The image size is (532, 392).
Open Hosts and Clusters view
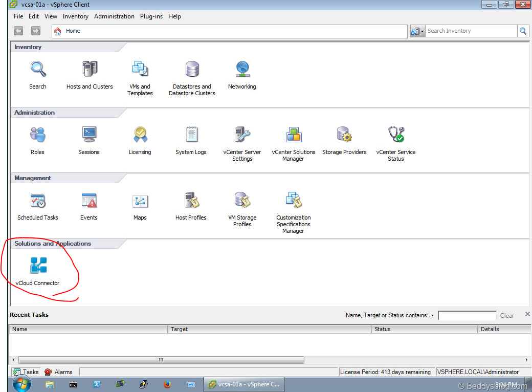[x=90, y=69]
